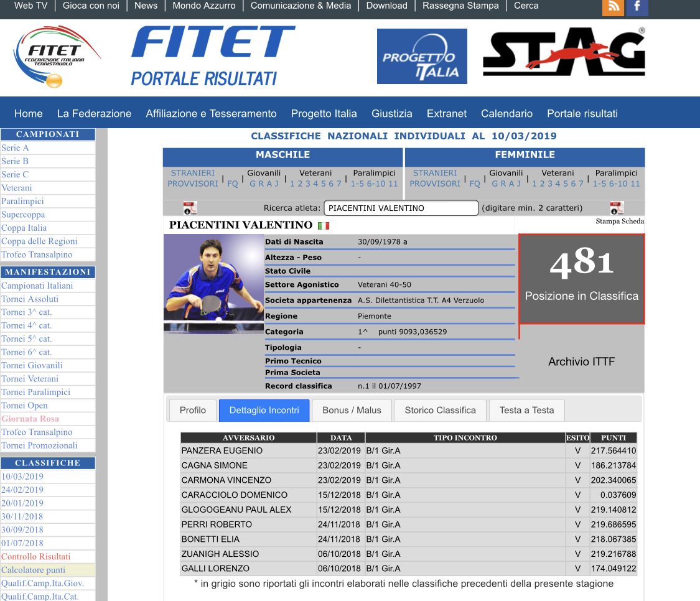Select the Testa a Testa tab
The height and width of the screenshot is (601, 700).
[526, 410]
